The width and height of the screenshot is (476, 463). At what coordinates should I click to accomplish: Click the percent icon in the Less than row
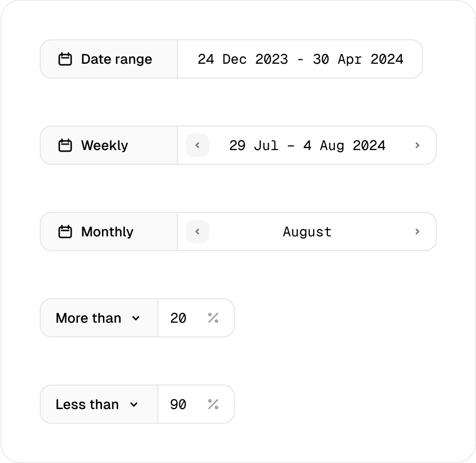coord(213,405)
